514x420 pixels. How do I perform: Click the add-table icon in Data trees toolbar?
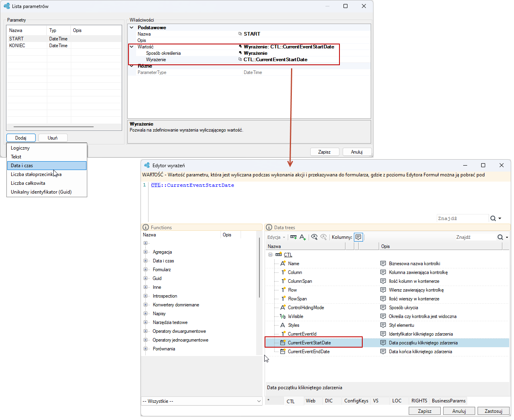point(293,237)
